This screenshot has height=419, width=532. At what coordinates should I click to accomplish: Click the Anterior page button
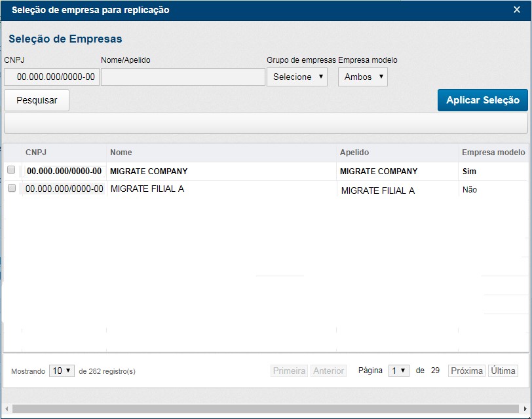(x=328, y=371)
